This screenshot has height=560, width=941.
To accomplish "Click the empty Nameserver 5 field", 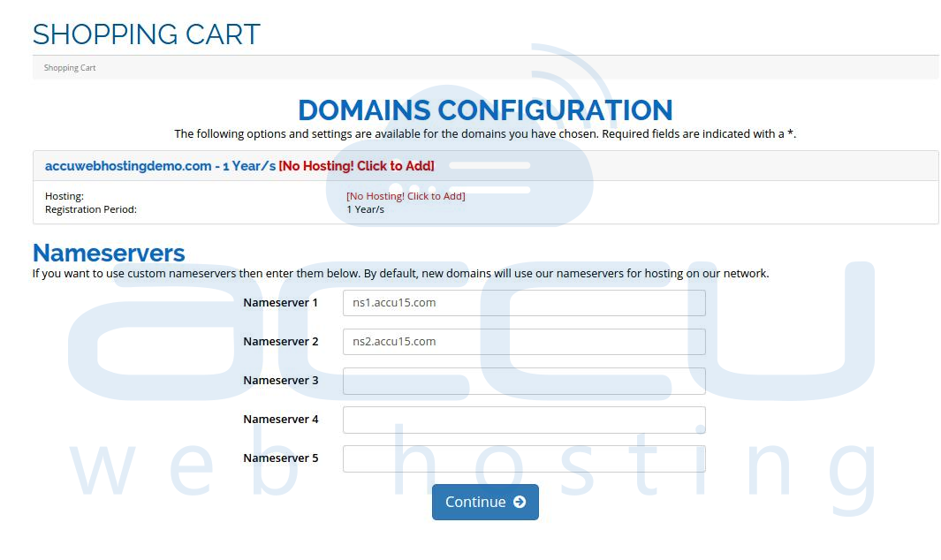I will (524, 458).
